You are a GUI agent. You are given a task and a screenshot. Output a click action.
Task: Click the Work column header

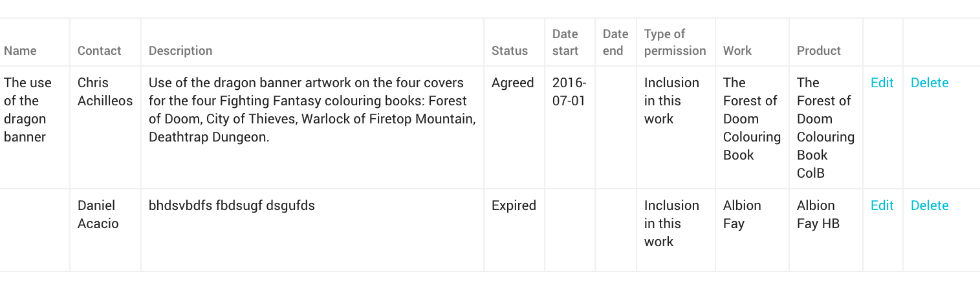coord(737,50)
